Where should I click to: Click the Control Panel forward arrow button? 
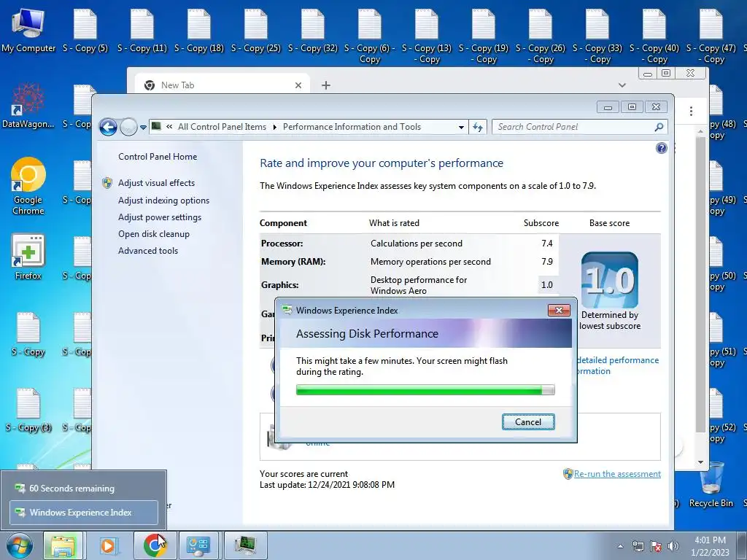128,127
